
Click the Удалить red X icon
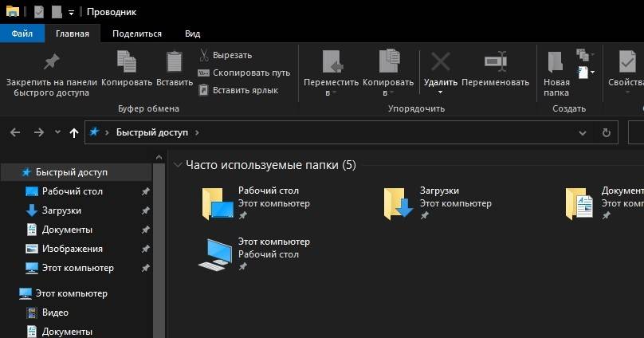pos(440,61)
